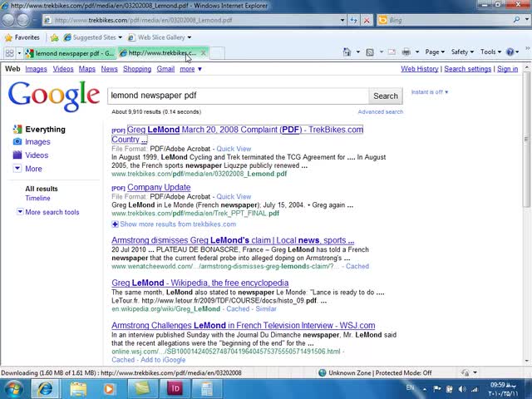
Task: Select the Timeline filter
Action: pos(37,198)
